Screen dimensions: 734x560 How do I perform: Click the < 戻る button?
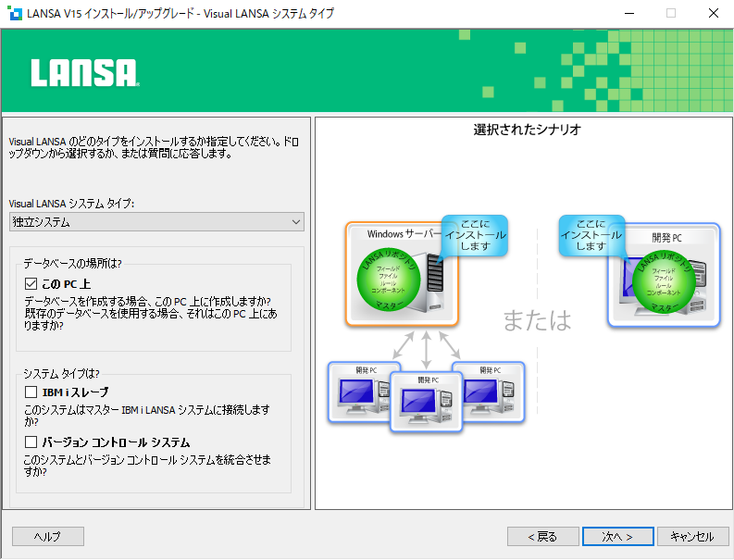click(x=543, y=536)
